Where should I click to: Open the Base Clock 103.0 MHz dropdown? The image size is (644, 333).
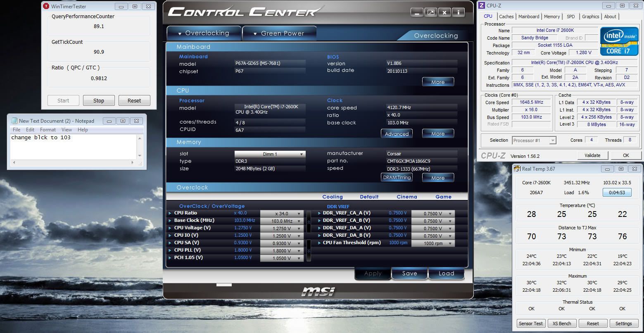282,221
